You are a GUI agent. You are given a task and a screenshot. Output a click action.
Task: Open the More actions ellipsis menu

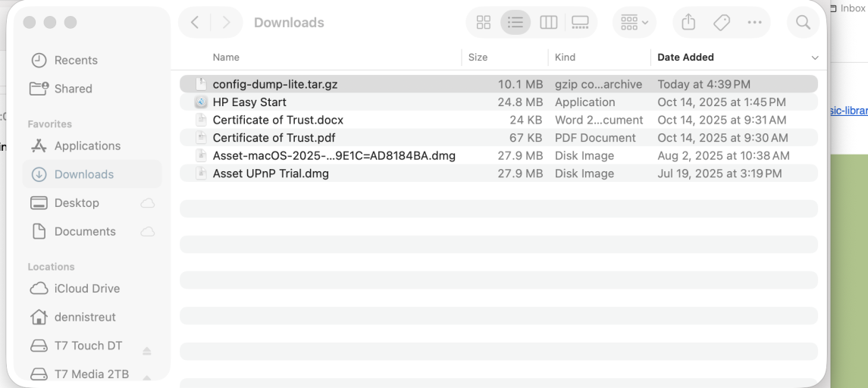tap(754, 23)
